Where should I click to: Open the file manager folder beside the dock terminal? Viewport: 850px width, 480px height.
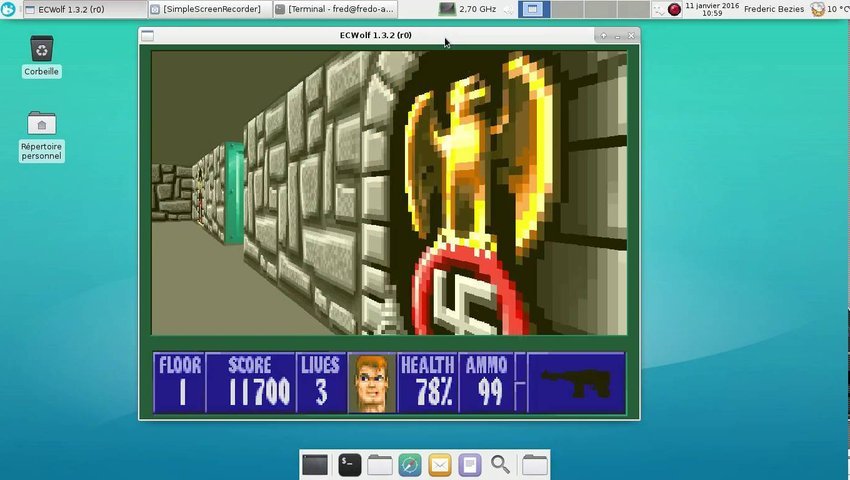(380, 465)
